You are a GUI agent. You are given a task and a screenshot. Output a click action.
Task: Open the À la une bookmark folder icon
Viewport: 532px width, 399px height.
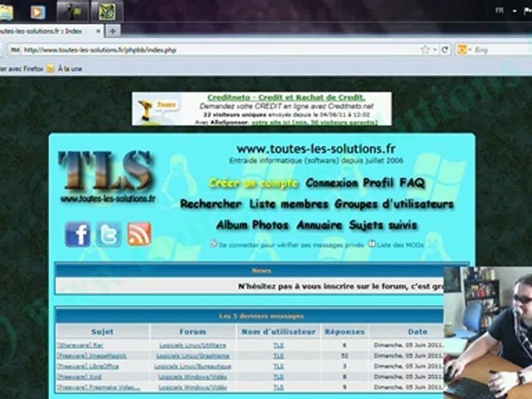[x=50, y=69]
